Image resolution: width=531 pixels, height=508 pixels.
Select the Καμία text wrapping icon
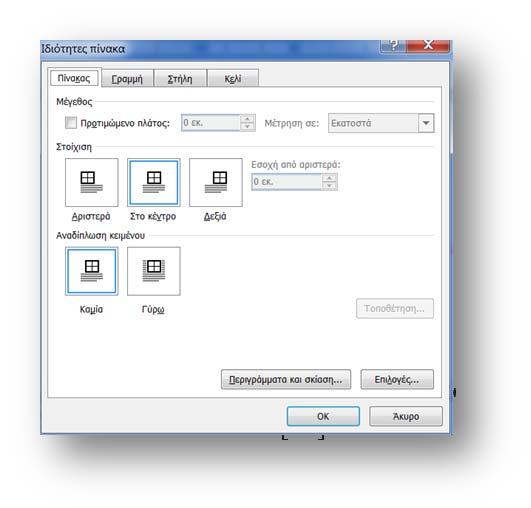tap(91, 271)
